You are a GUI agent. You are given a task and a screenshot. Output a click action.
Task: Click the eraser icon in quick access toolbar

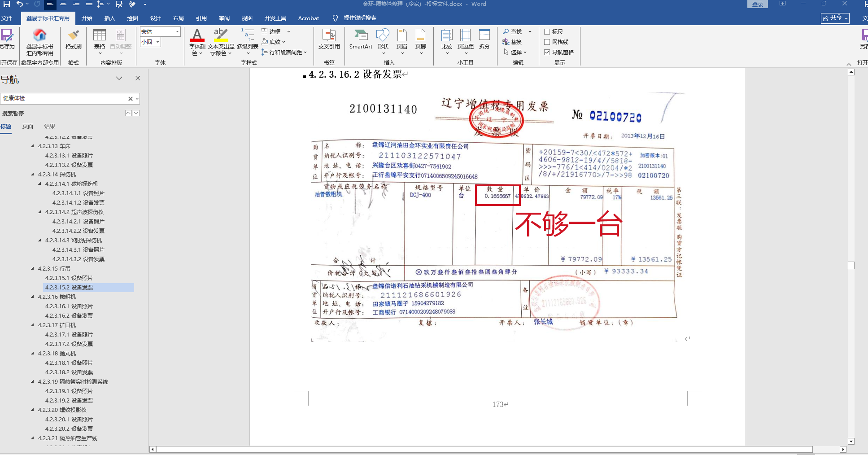tap(132, 4)
